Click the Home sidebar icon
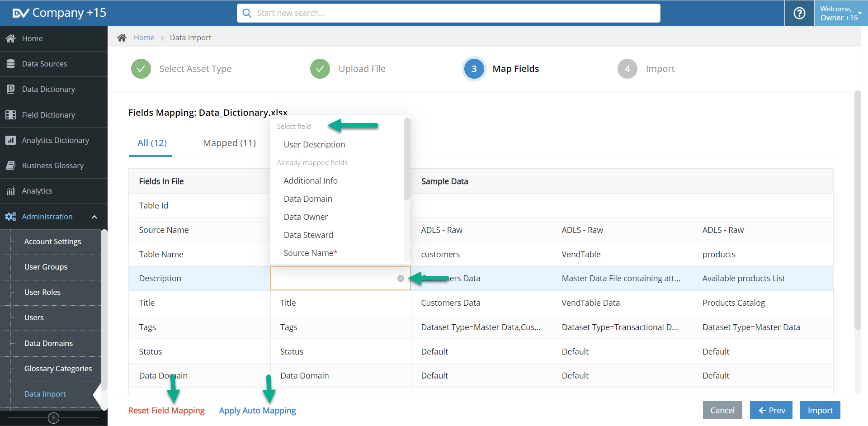The width and height of the screenshot is (868, 426). tap(11, 38)
